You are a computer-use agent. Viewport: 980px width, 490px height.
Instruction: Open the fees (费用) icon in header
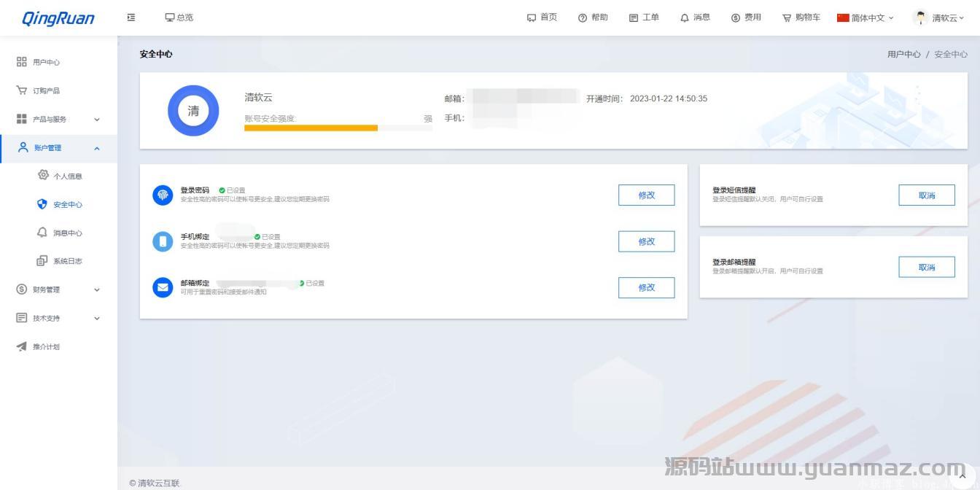click(736, 17)
